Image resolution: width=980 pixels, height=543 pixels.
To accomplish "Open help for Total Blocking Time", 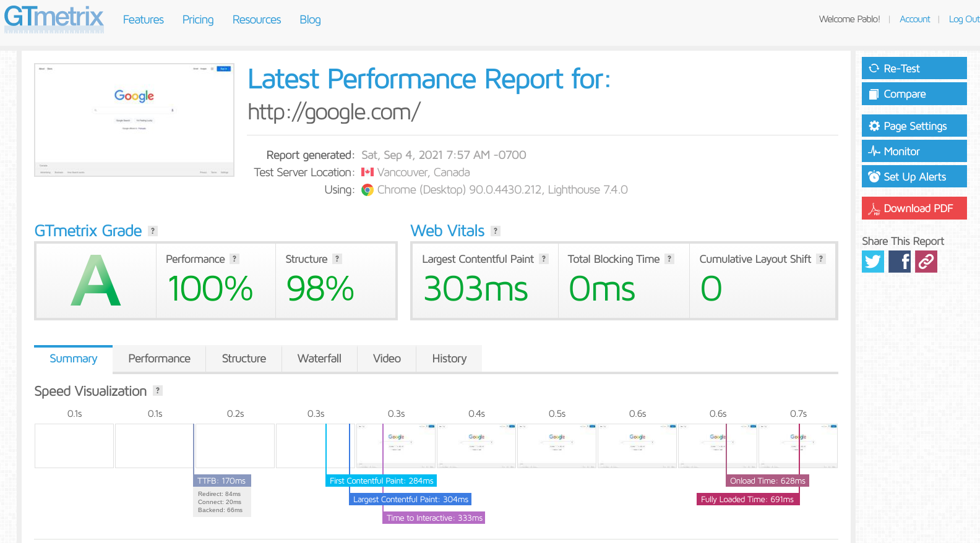I will point(669,259).
